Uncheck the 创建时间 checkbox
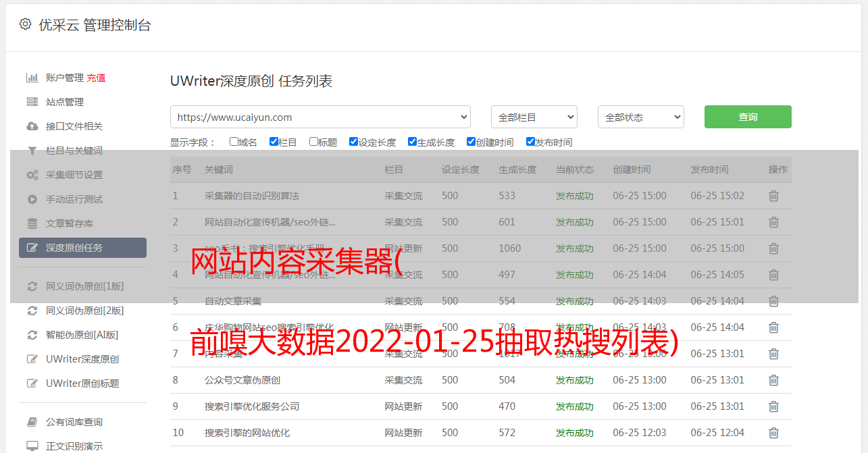The height and width of the screenshot is (453, 868). pyautogui.click(x=471, y=142)
